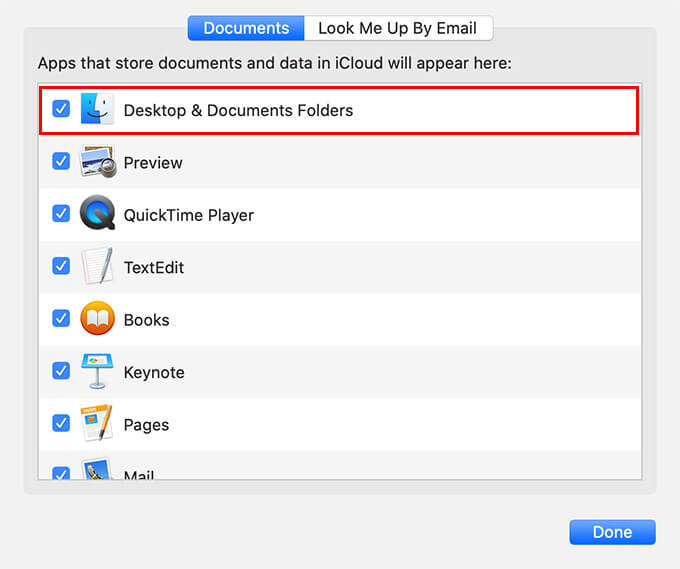Click the Finder icon for Desktop & Documents Folders
This screenshot has height=569, width=680.
click(97, 109)
